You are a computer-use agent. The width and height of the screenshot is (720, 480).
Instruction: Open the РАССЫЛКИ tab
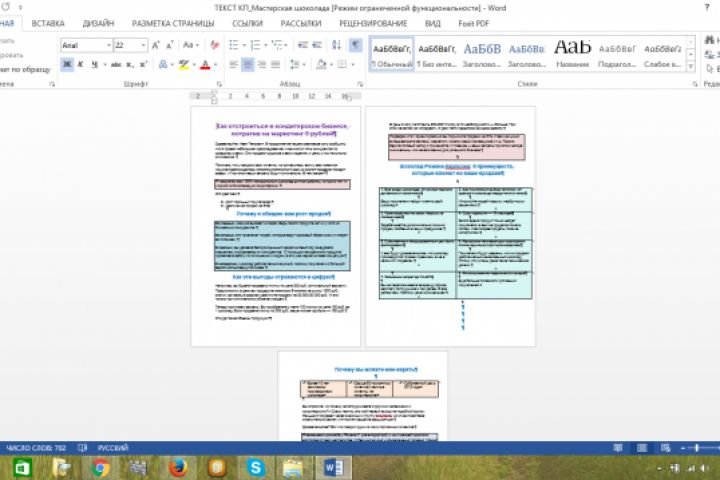coord(301,23)
